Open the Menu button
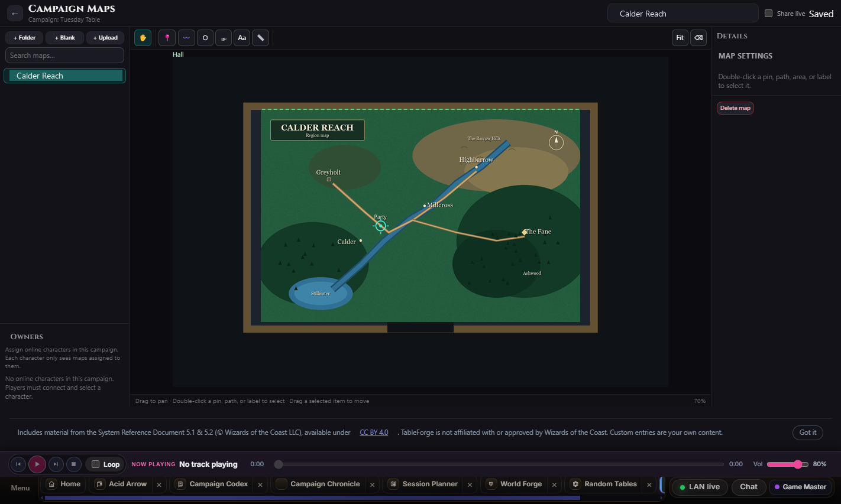The width and height of the screenshot is (841, 504). [20, 487]
